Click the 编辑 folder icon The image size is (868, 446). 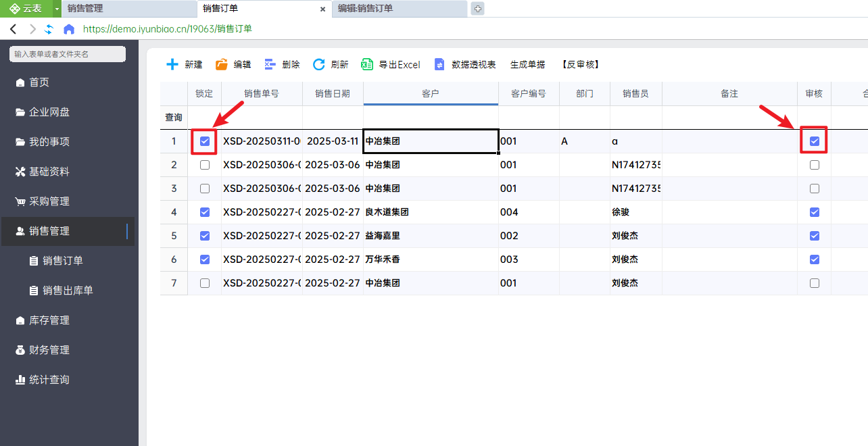coord(222,65)
